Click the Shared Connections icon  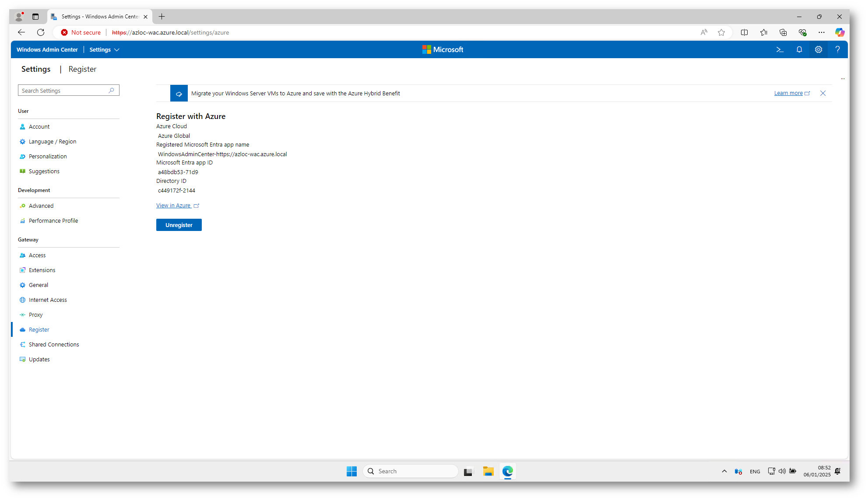click(x=22, y=345)
